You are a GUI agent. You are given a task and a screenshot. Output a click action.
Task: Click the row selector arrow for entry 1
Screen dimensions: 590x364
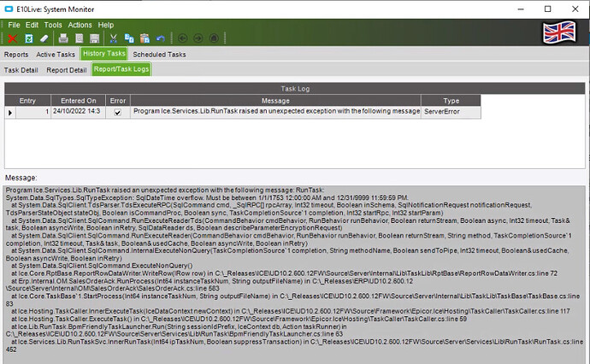coord(10,113)
